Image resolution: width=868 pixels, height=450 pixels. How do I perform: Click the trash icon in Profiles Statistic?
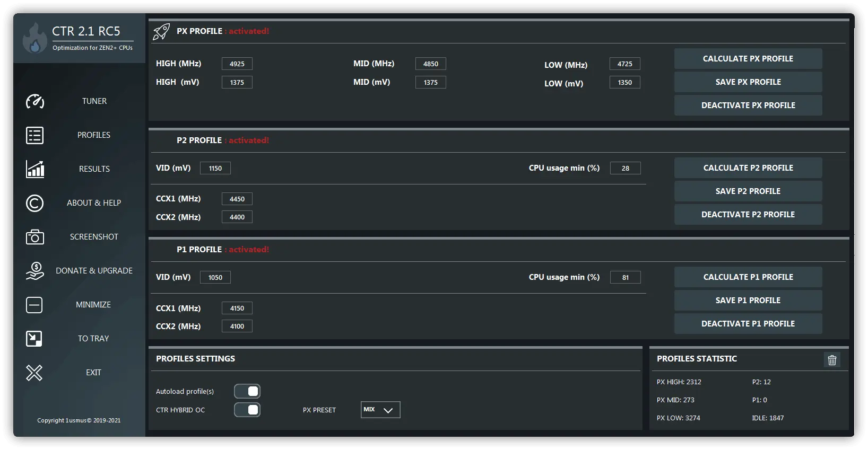point(832,360)
